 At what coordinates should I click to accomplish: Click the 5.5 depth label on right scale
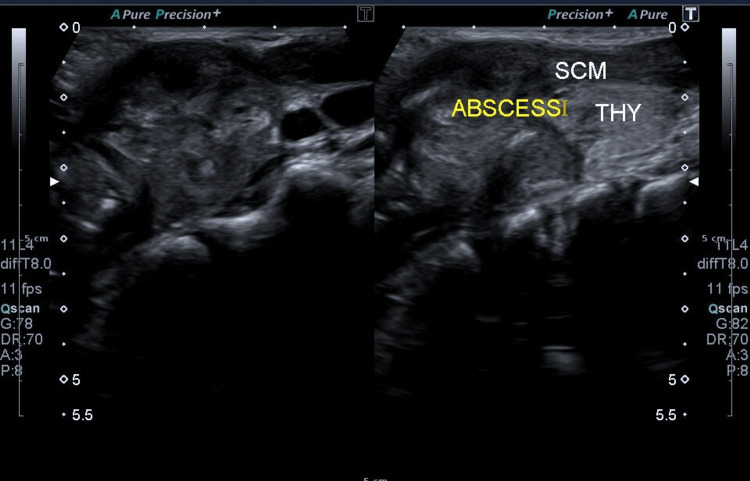[666, 415]
